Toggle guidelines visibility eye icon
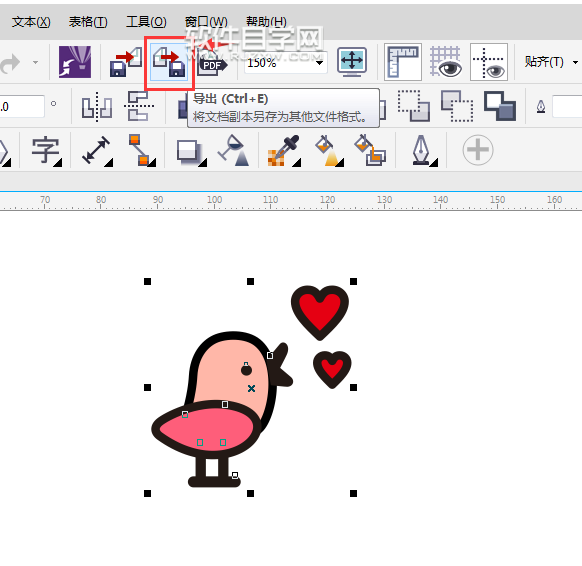This screenshot has height=566, width=582. [x=488, y=62]
